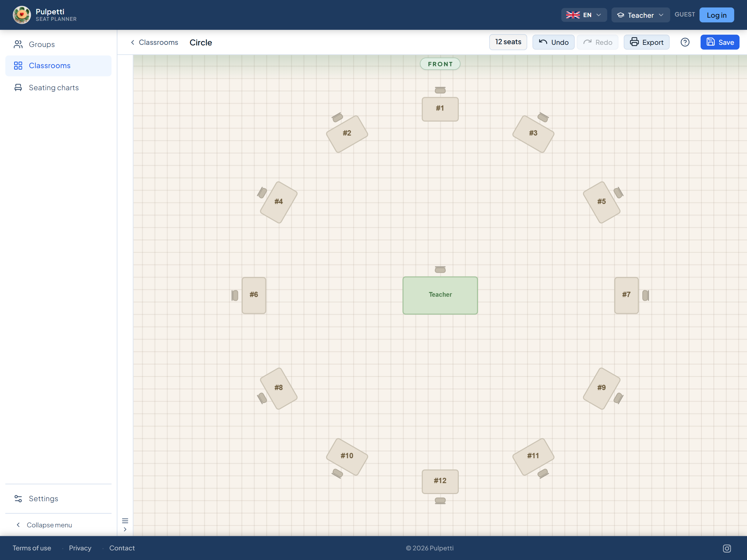This screenshot has width=747, height=560.
Task: Save the classroom layout
Action: coord(720,42)
